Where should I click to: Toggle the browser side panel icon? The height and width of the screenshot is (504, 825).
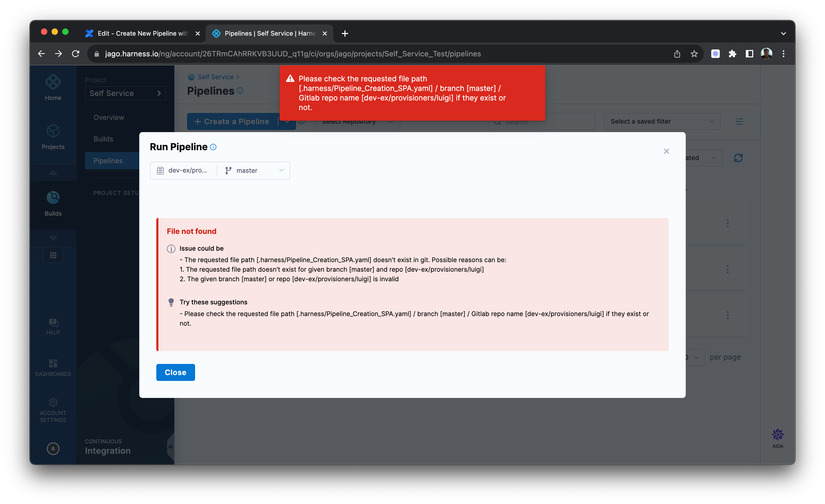(x=749, y=54)
